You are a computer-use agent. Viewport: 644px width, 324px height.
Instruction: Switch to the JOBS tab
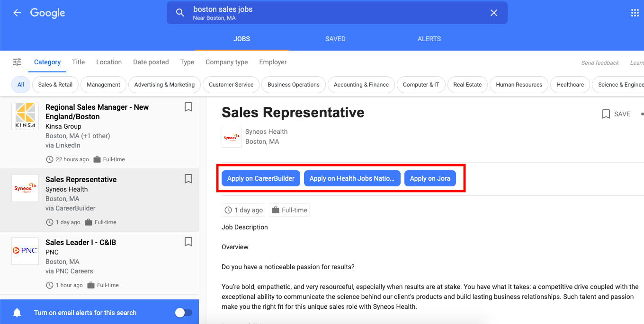241,39
